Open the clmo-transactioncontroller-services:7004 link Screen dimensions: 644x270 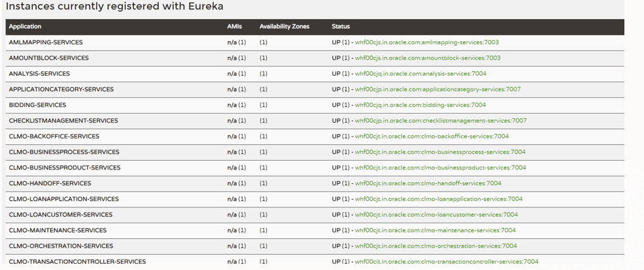(x=447, y=262)
